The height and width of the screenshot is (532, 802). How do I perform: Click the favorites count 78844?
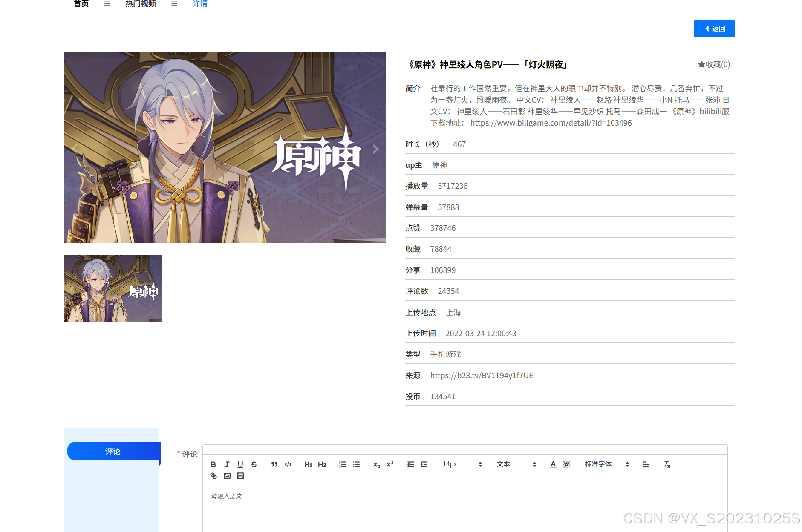(x=441, y=249)
